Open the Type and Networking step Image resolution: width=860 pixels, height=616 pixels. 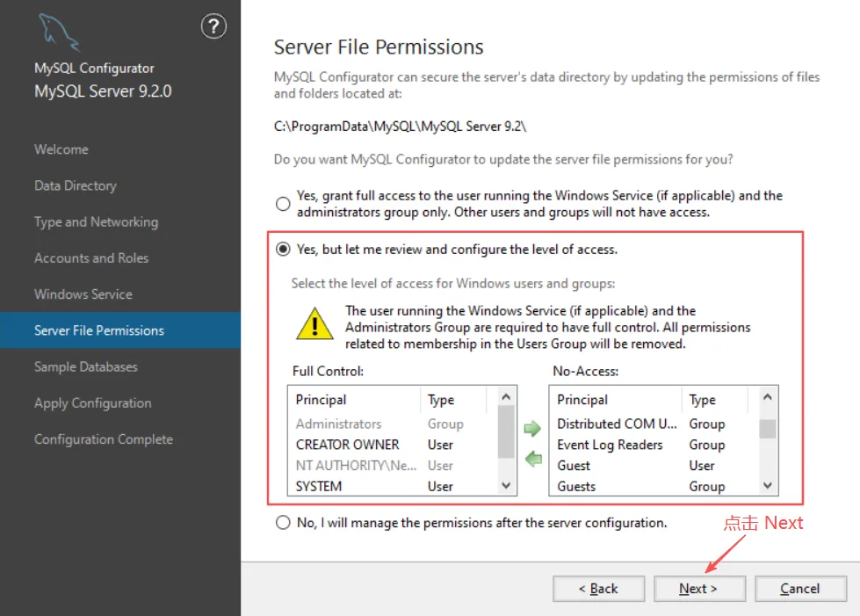click(x=96, y=222)
